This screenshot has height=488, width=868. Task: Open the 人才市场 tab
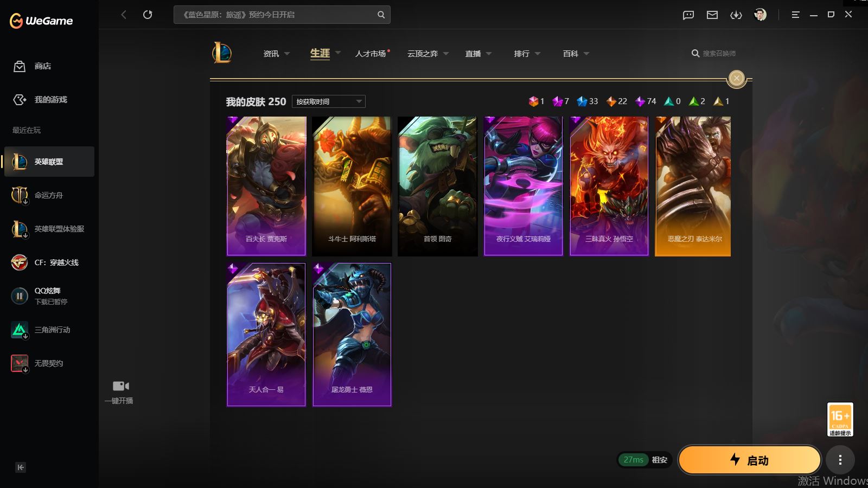[371, 54]
